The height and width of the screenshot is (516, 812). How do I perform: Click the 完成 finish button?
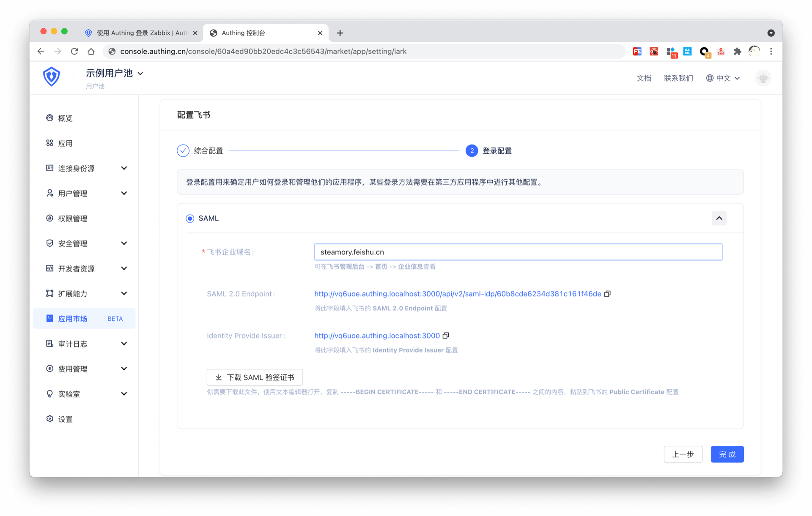727,454
